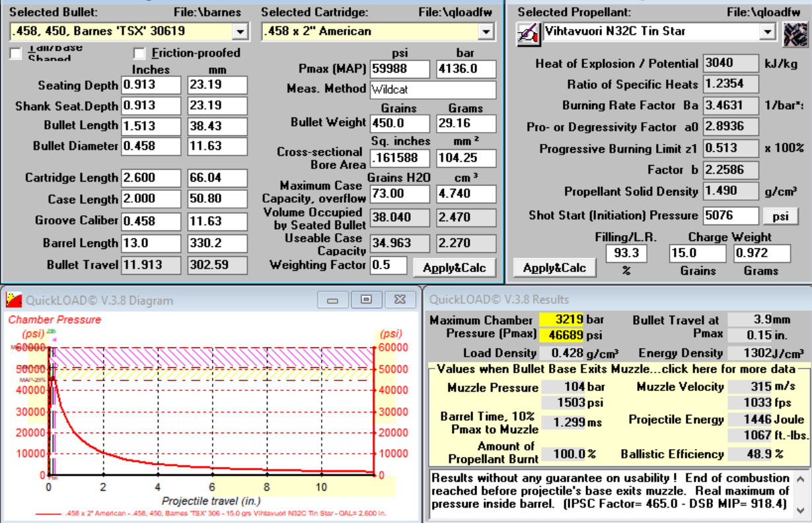Screen dimensions: 812x523
Task: Click Apply&Calc in the cartridge panel
Action: click(x=453, y=267)
